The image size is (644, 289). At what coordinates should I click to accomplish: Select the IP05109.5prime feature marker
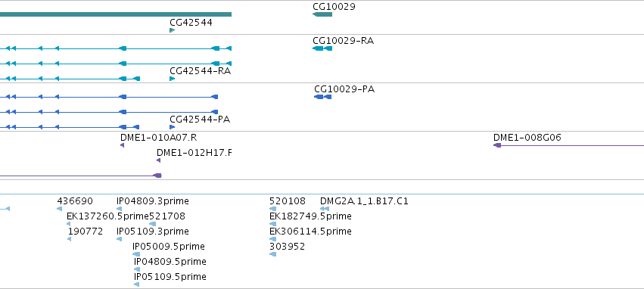coord(137,284)
